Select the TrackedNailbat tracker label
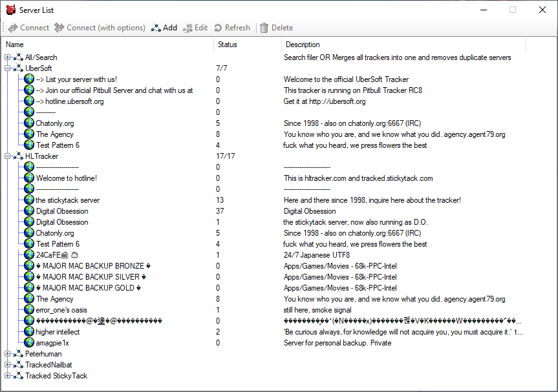The height and width of the screenshot is (392, 558). tap(48, 365)
